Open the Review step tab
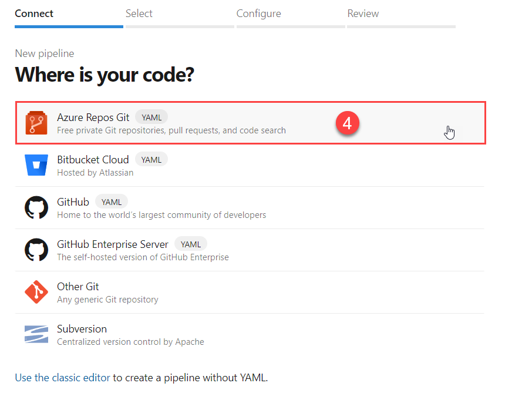This screenshot has width=522, height=420. (x=363, y=14)
